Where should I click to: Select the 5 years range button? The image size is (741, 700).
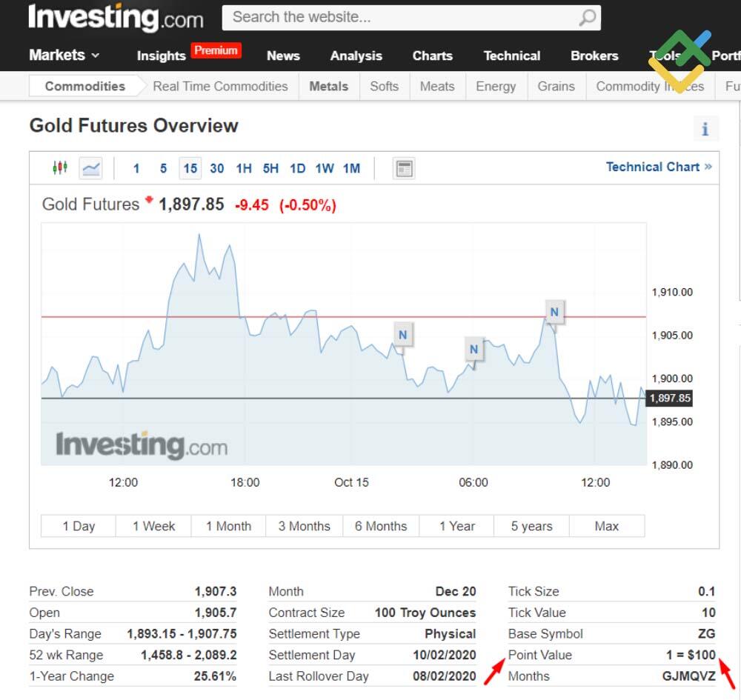click(x=531, y=526)
